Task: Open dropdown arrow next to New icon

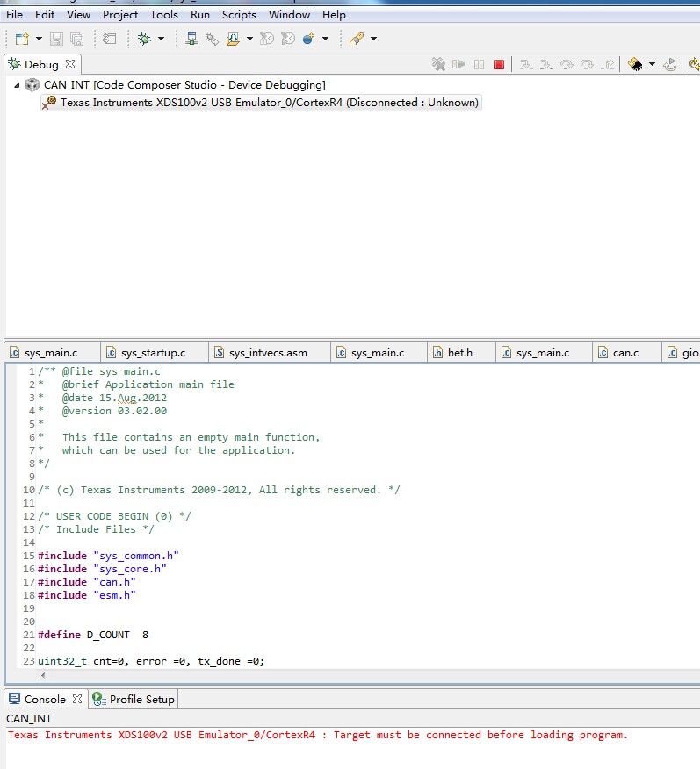Action: pos(39,39)
